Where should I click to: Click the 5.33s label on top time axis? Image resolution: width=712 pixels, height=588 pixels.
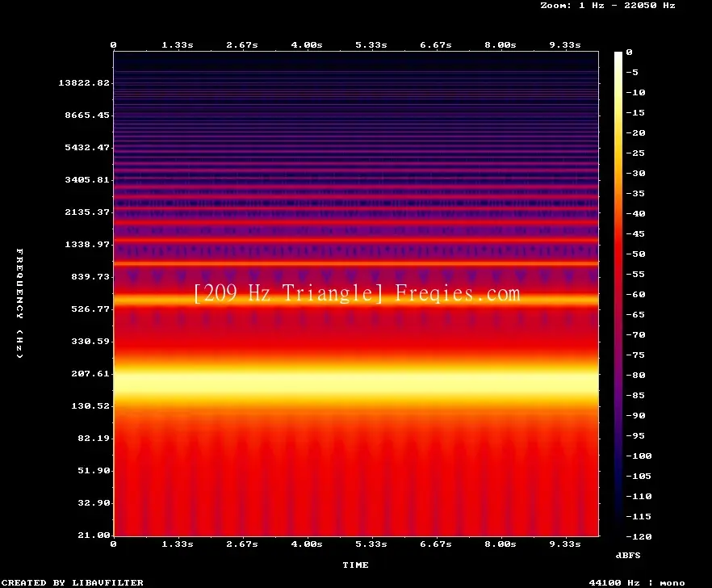pos(371,44)
